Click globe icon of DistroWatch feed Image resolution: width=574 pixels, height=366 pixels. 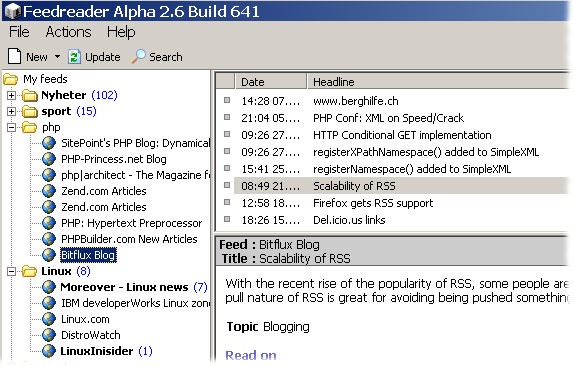click(x=49, y=335)
